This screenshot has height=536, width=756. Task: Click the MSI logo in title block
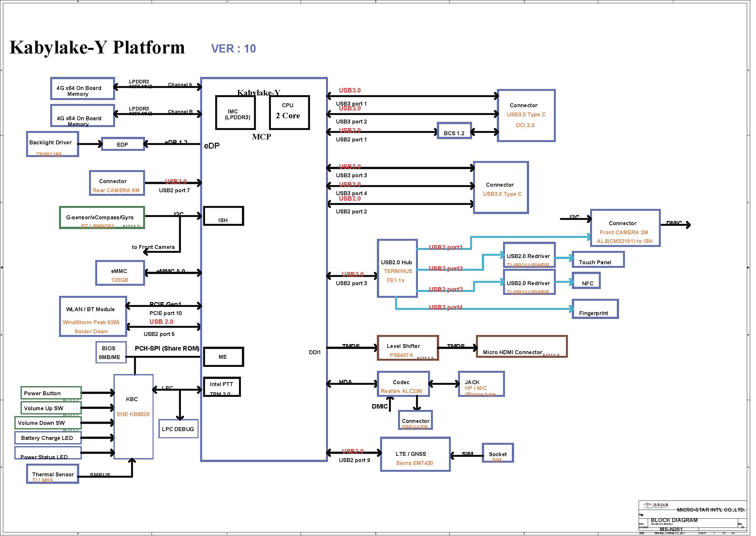[x=656, y=505]
